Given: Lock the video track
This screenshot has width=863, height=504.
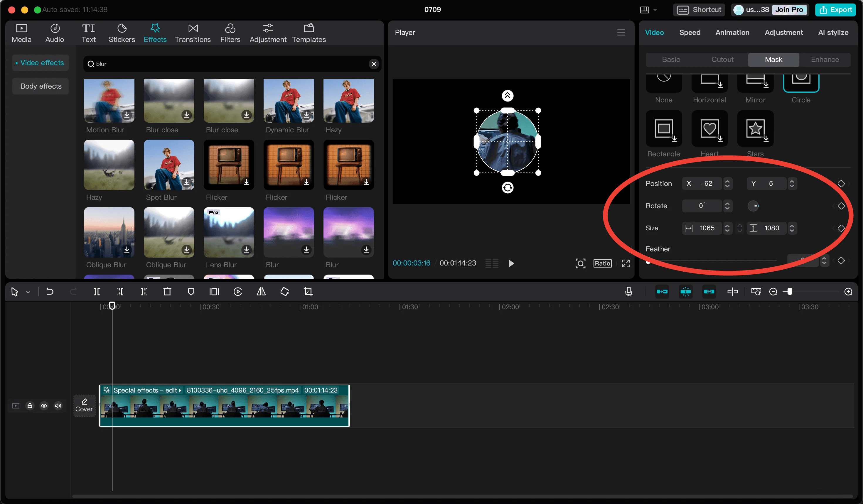Looking at the screenshot, I should pos(30,406).
